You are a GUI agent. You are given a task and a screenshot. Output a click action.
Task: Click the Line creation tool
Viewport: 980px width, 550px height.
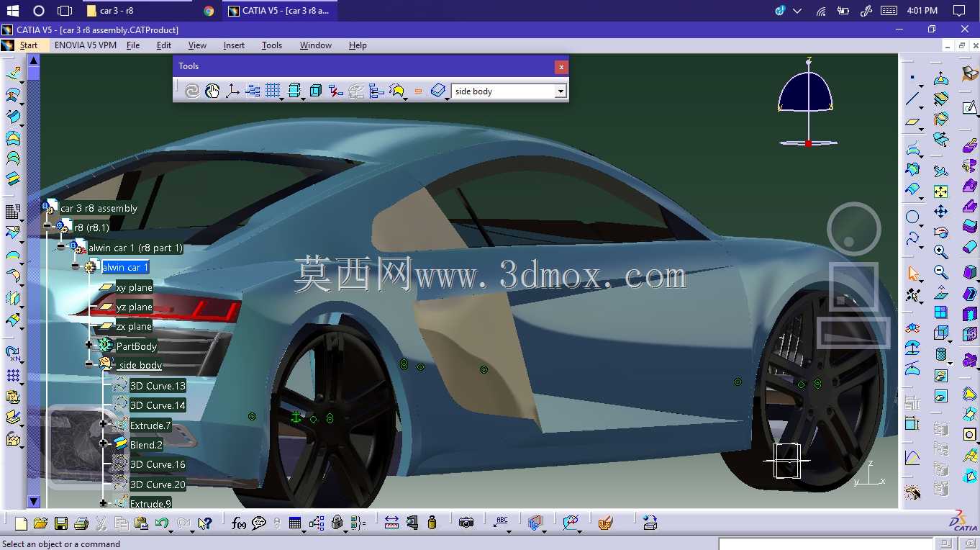pyautogui.click(x=913, y=99)
